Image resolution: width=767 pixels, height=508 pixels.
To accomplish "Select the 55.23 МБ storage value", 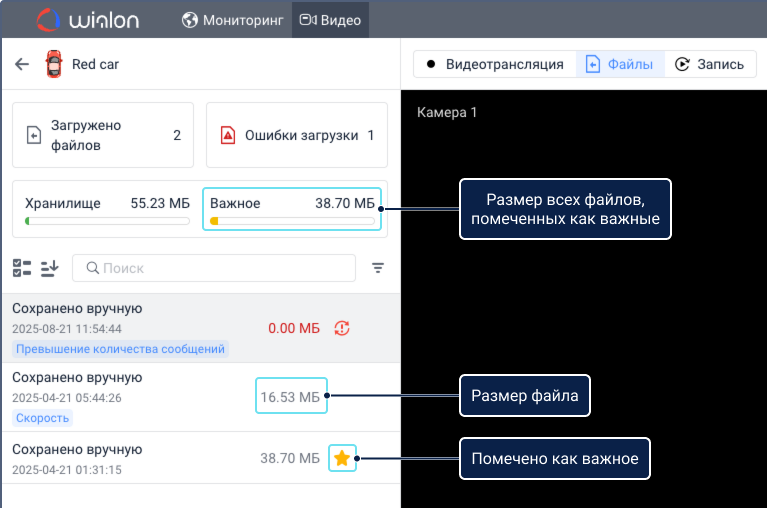I will point(160,203).
